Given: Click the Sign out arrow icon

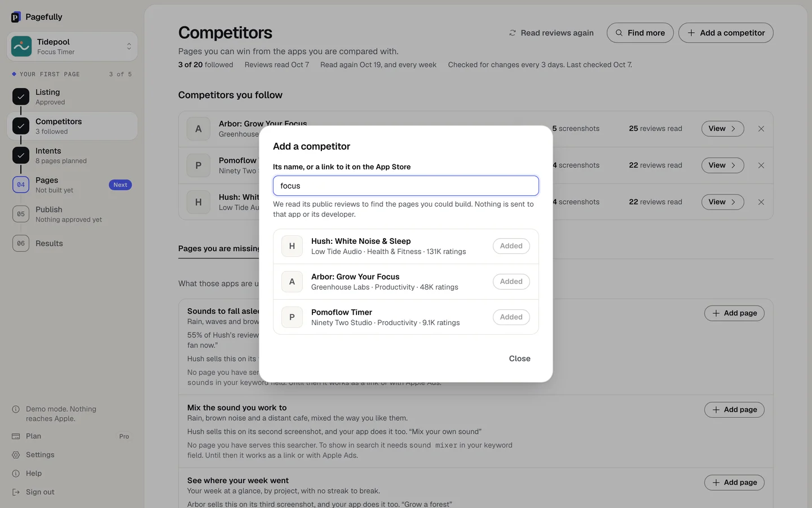Looking at the screenshot, I should pos(16,492).
